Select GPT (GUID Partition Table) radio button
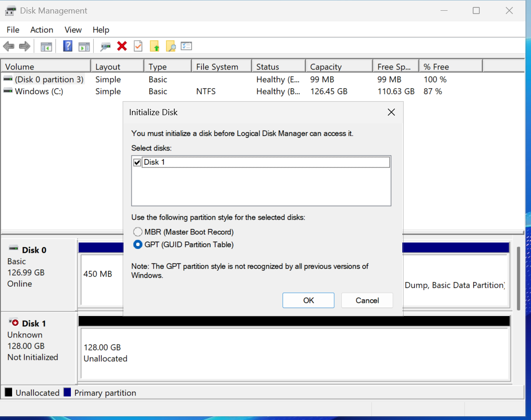Image resolution: width=531 pixels, height=420 pixels. pos(138,244)
